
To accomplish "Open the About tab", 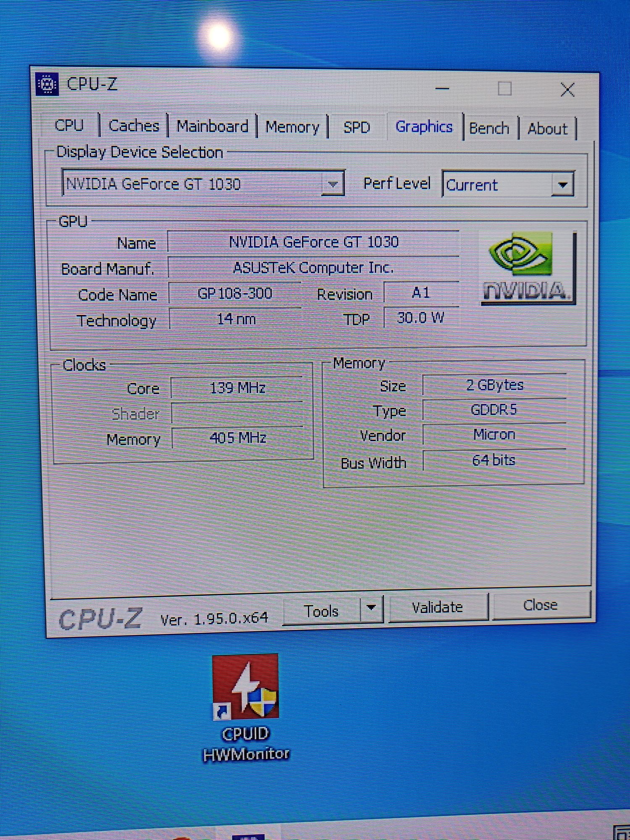I will (x=547, y=129).
